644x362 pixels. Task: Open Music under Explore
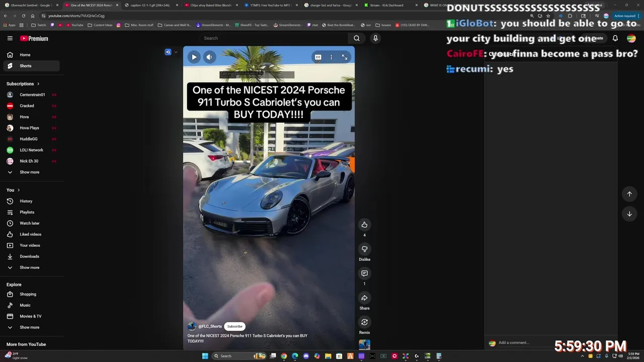(31, 305)
